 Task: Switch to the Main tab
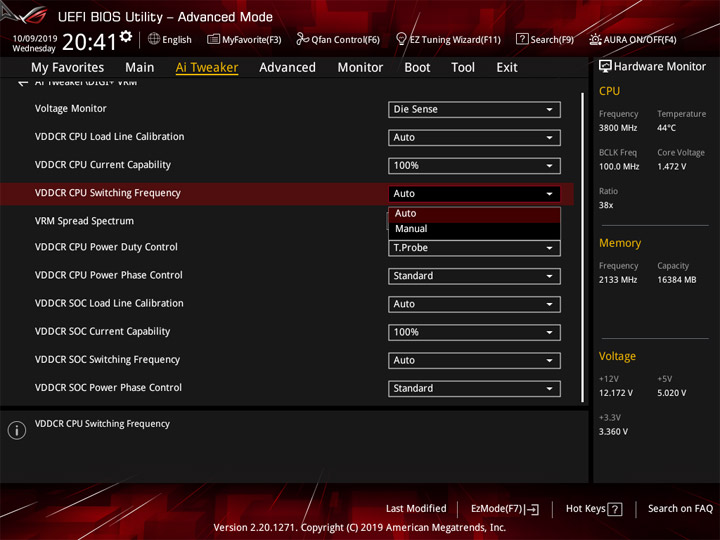pyautogui.click(x=140, y=68)
